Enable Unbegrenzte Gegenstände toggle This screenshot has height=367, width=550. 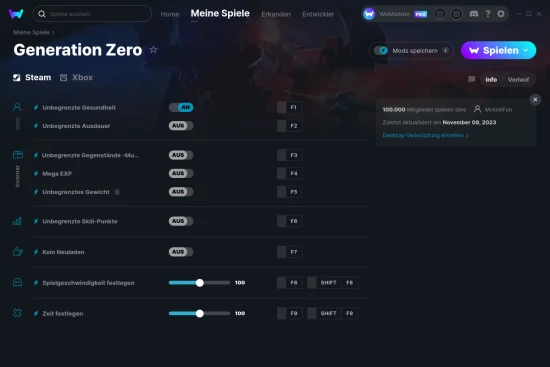[x=181, y=155]
